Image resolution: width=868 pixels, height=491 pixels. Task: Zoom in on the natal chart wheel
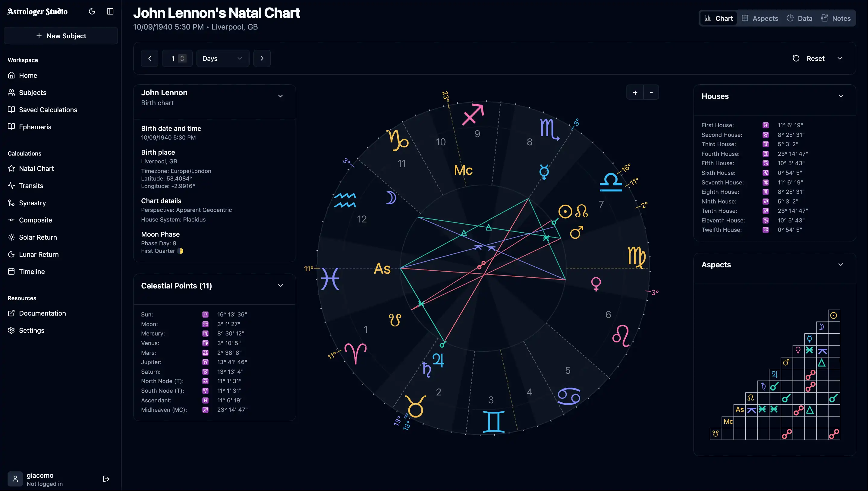point(635,92)
